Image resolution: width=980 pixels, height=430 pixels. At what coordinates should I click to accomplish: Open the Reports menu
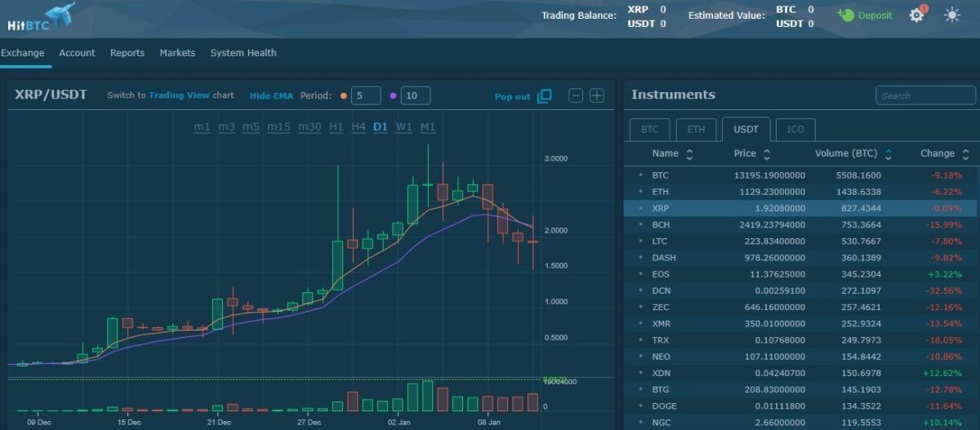click(127, 53)
